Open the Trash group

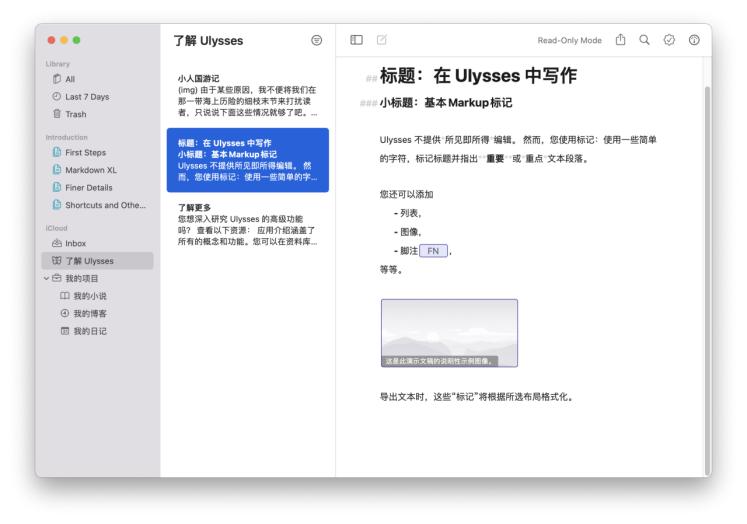pos(98,114)
